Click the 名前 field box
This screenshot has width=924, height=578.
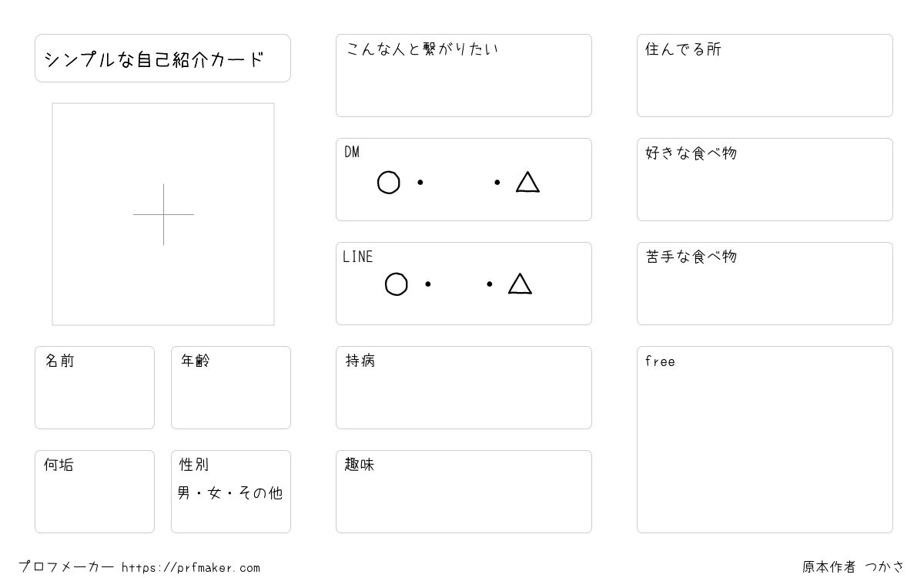95,388
